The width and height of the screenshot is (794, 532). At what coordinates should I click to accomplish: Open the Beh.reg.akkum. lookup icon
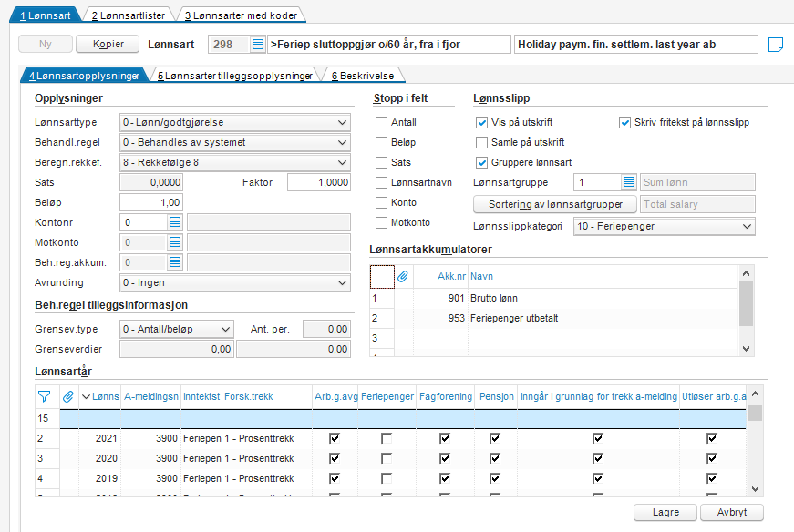coord(175,262)
